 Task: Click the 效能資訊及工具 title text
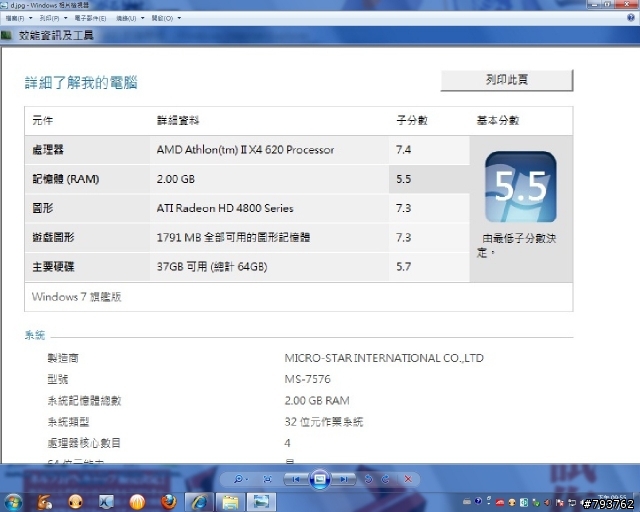pyautogui.click(x=56, y=36)
